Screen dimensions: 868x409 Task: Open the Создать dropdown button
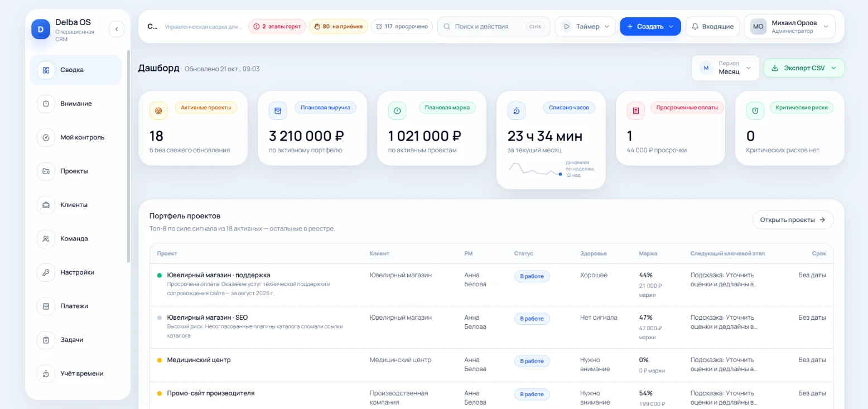pyautogui.click(x=650, y=26)
